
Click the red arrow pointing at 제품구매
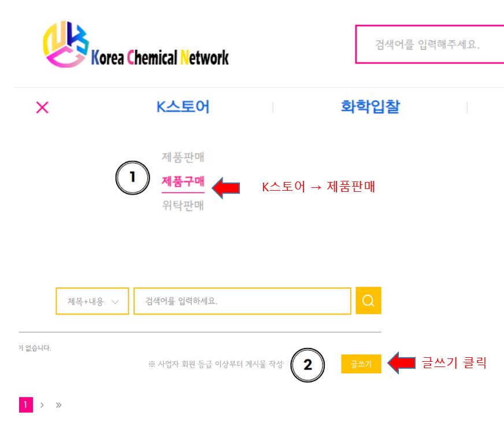pos(226,187)
